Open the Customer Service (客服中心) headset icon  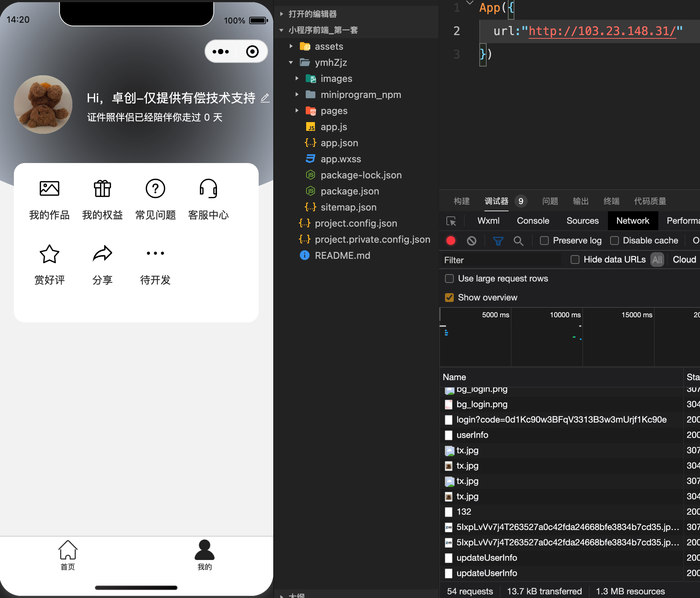(x=208, y=189)
